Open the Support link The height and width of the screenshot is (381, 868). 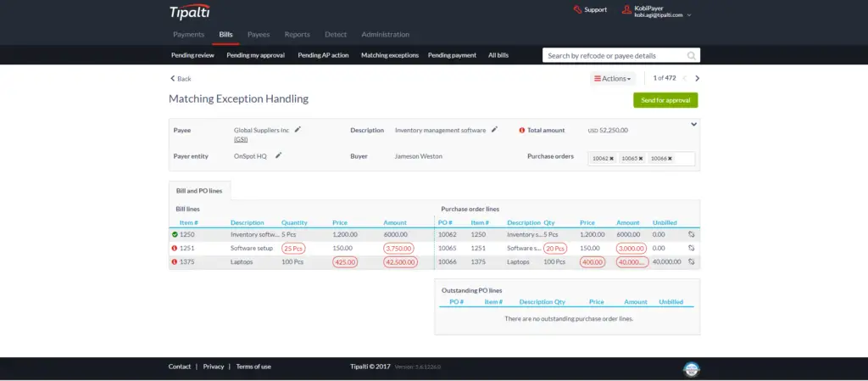[x=589, y=10]
